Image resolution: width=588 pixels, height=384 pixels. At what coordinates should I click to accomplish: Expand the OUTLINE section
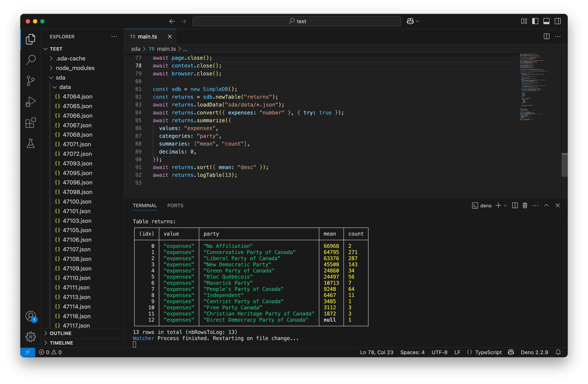60,333
